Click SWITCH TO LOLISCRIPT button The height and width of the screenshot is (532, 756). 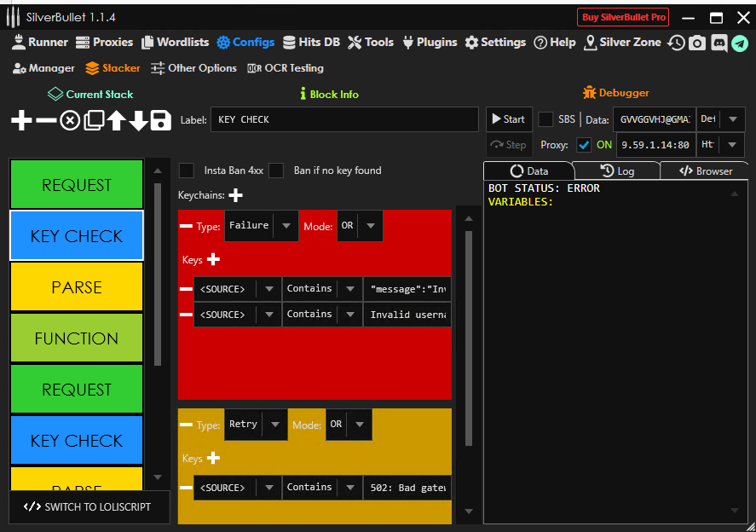[89, 506]
